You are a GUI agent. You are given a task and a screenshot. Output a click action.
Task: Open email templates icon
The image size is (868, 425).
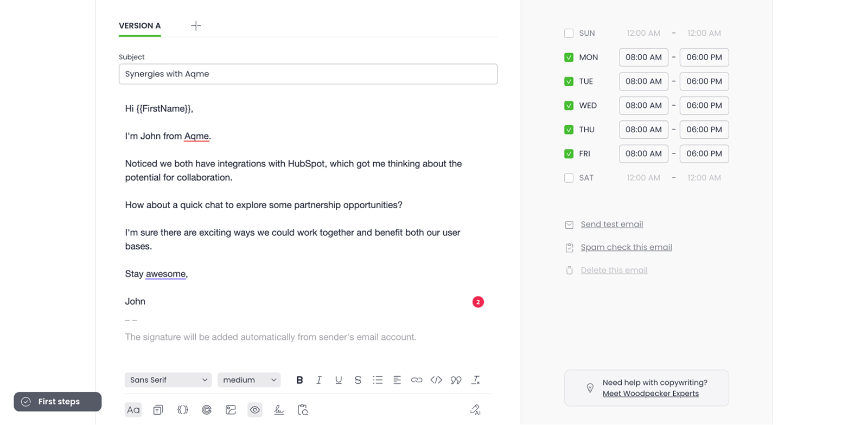tap(158, 410)
